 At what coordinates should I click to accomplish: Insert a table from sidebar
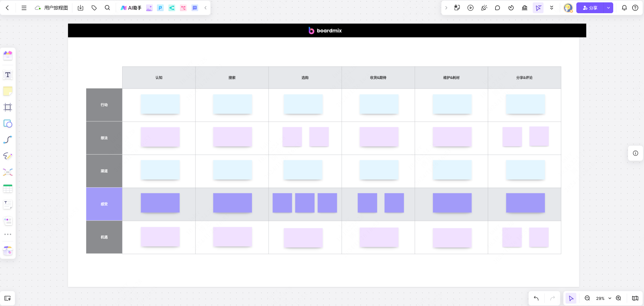(8, 189)
